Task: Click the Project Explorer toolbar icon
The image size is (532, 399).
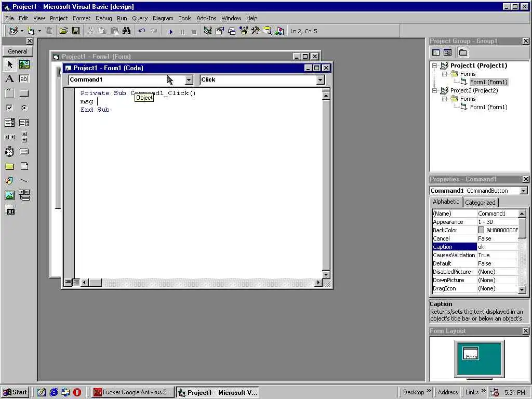Action: pos(208,31)
